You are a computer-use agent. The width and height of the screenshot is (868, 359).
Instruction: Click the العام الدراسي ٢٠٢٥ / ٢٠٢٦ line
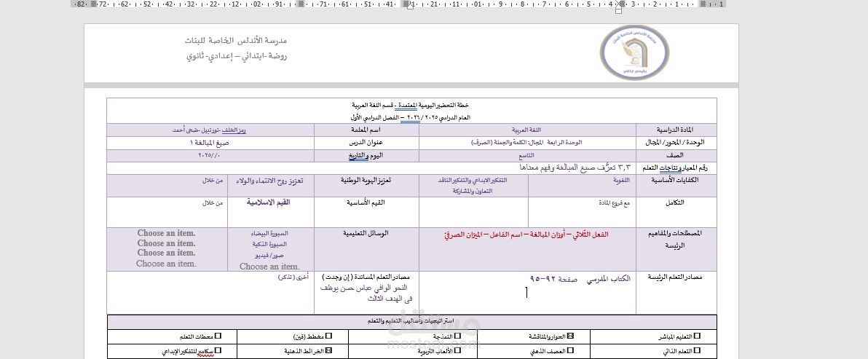pos(410,118)
